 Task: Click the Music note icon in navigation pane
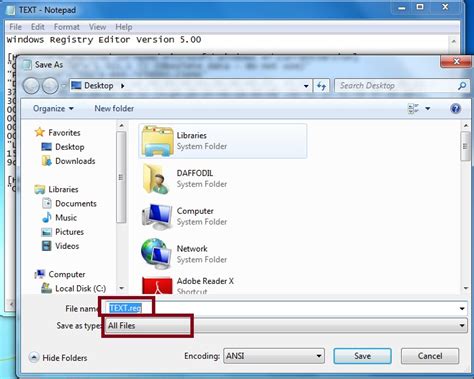[x=47, y=217]
